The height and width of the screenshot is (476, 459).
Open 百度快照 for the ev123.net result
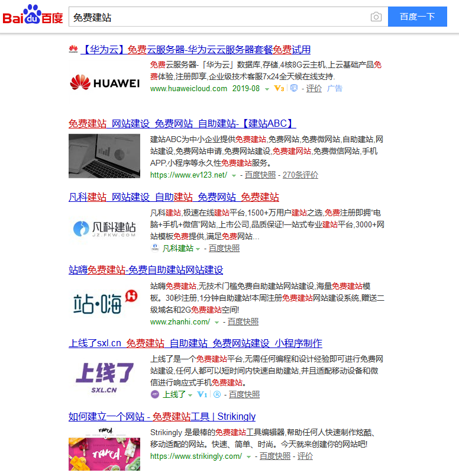[260, 175]
